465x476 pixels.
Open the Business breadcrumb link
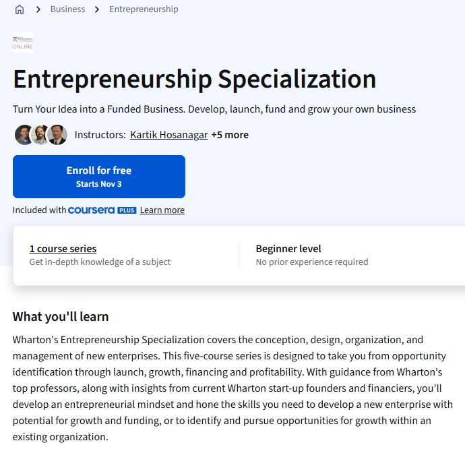click(67, 9)
